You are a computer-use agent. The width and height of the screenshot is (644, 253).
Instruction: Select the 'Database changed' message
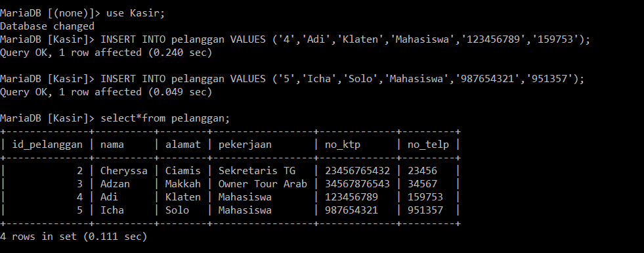pos(47,26)
